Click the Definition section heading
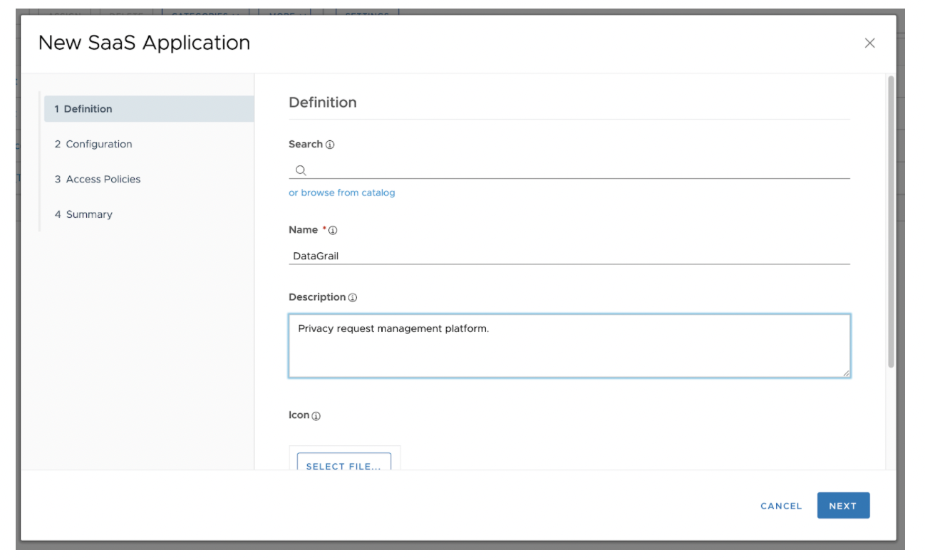The image size is (925, 560). point(322,103)
